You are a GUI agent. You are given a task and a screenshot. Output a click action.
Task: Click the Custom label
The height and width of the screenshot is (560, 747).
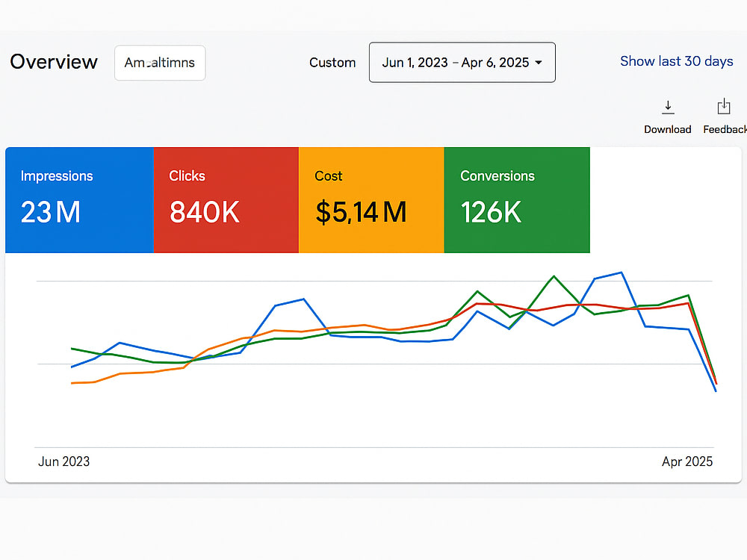tap(332, 63)
